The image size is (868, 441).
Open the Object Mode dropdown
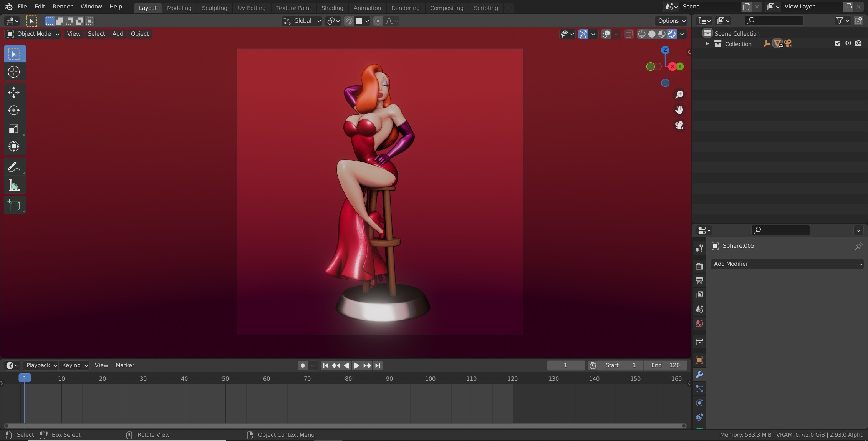coord(33,34)
